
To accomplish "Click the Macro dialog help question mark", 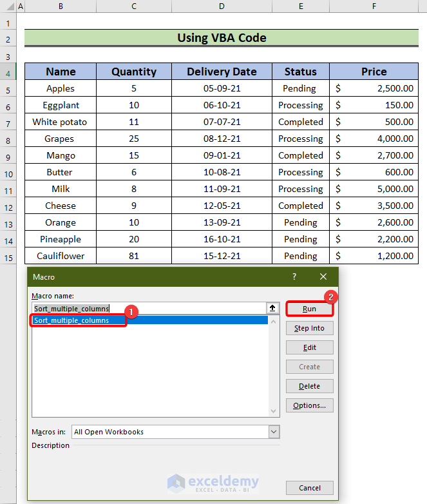I will 294,276.
